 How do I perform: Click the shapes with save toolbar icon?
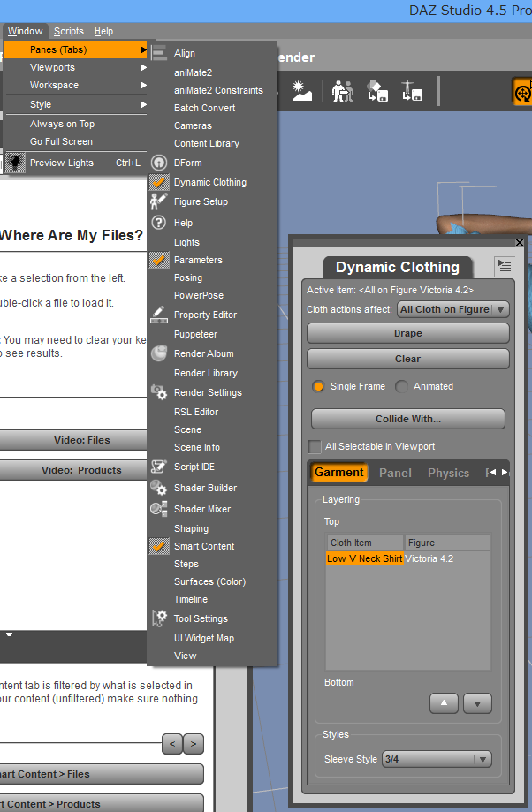[377, 91]
